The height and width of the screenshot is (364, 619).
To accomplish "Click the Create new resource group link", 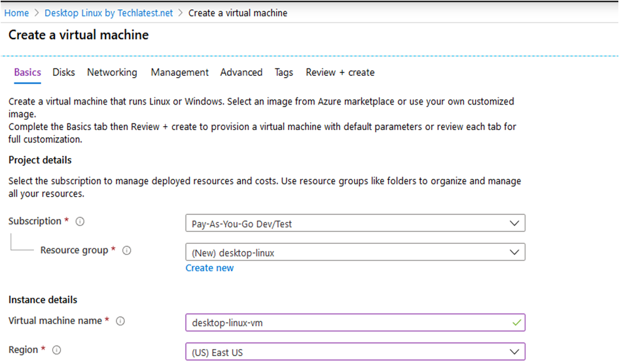I will pos(209,268).
